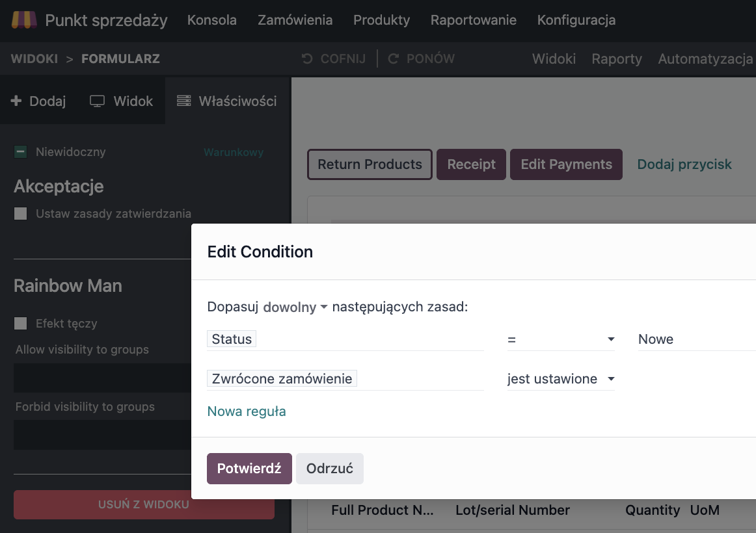Click the Warunkowy conditional link

(234, 152)
